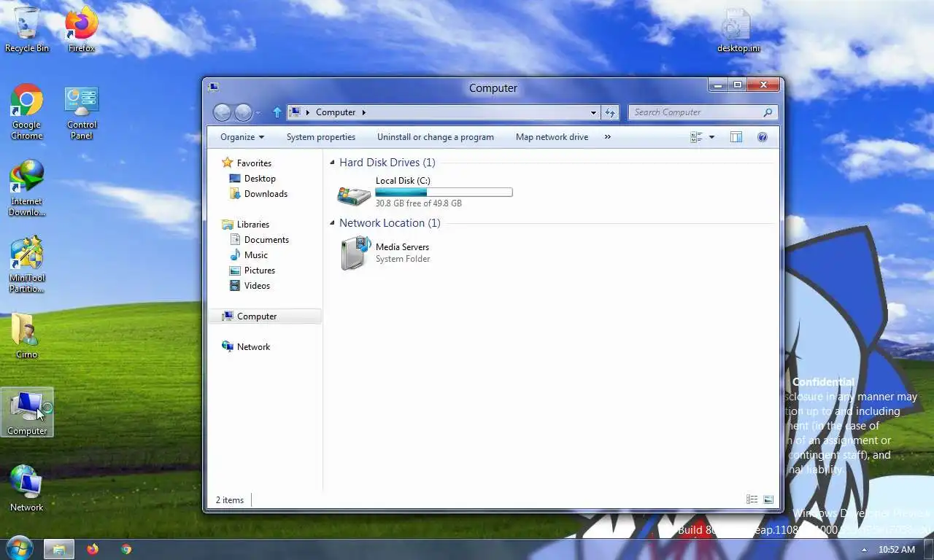Open the Videos library

pos(257,286)
